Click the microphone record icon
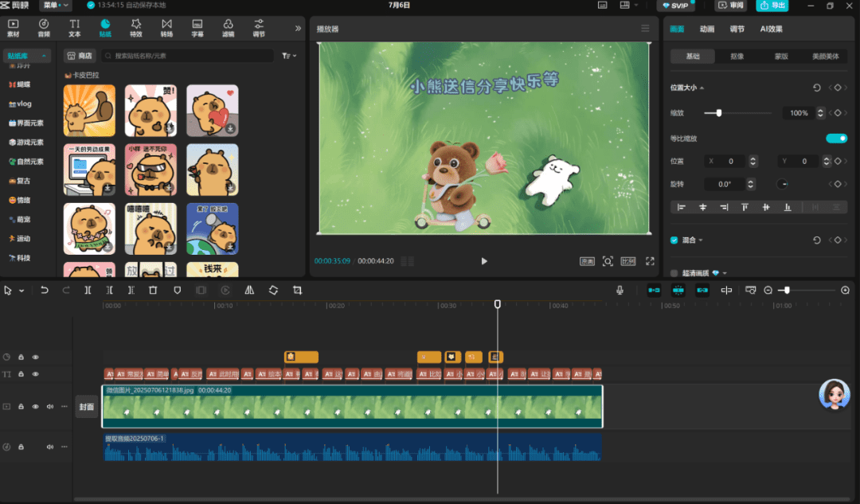Image resolution: width=860 pixels, height=504 pixels. pos(620,290)
